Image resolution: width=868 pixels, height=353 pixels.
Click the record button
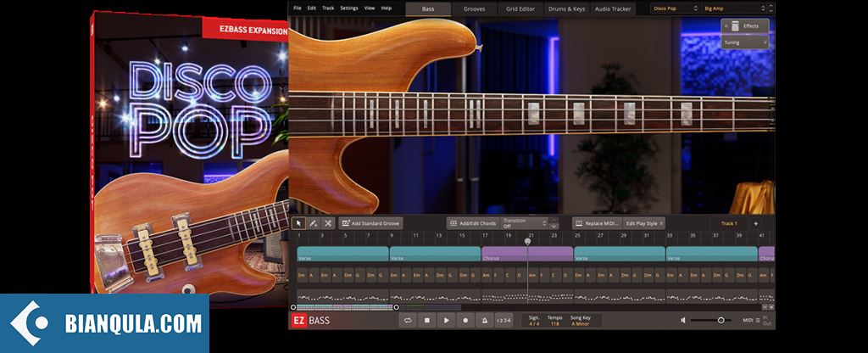tap(465, 320)
